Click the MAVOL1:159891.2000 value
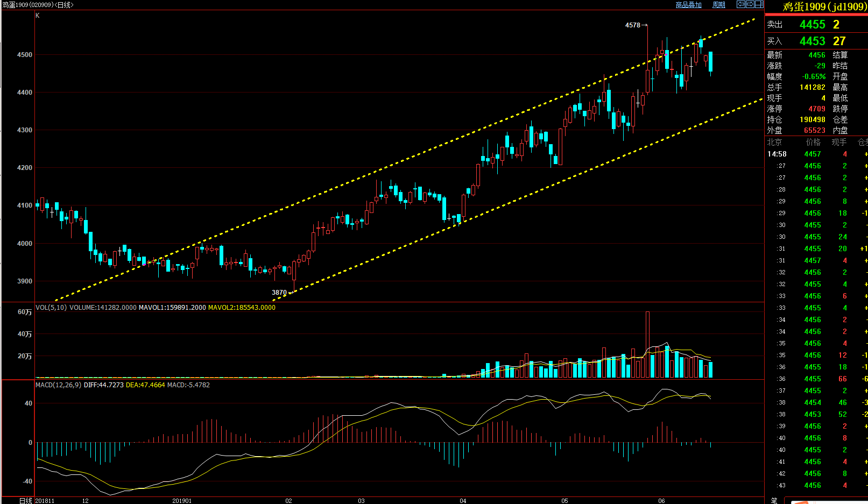 click(172, 308)
